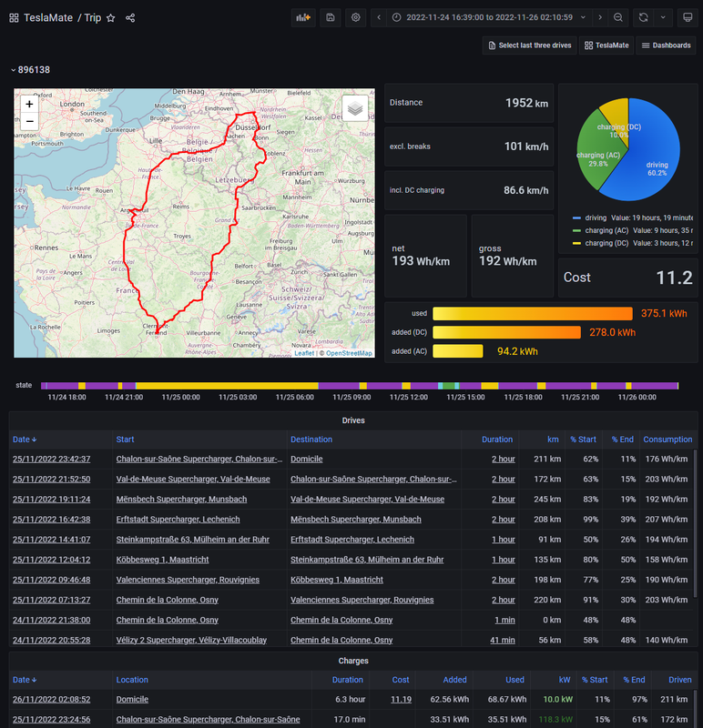Viewport: 703px width, 728px height.
Task: Select the 375.1 kWh used value
Action: point(664,313)
